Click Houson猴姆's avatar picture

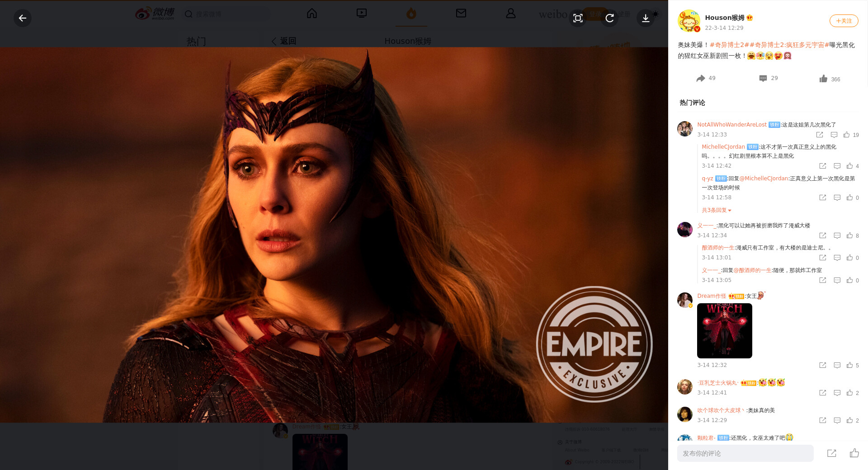[x=689, y=21]
